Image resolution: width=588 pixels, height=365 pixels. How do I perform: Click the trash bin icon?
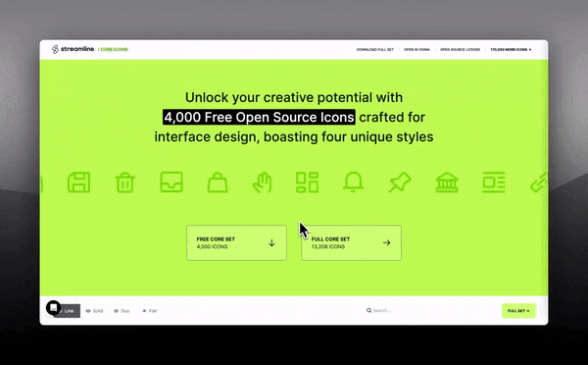coord(124,182)
